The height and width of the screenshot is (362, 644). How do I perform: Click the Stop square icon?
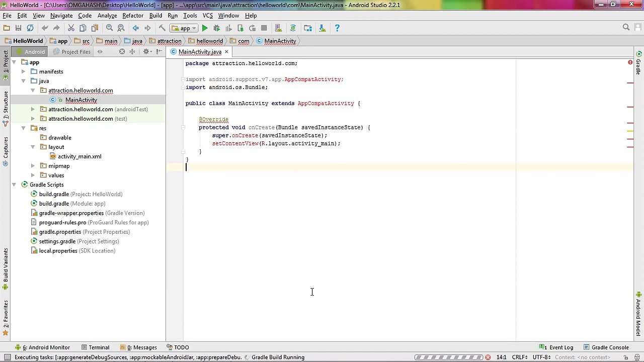point(264,28)
